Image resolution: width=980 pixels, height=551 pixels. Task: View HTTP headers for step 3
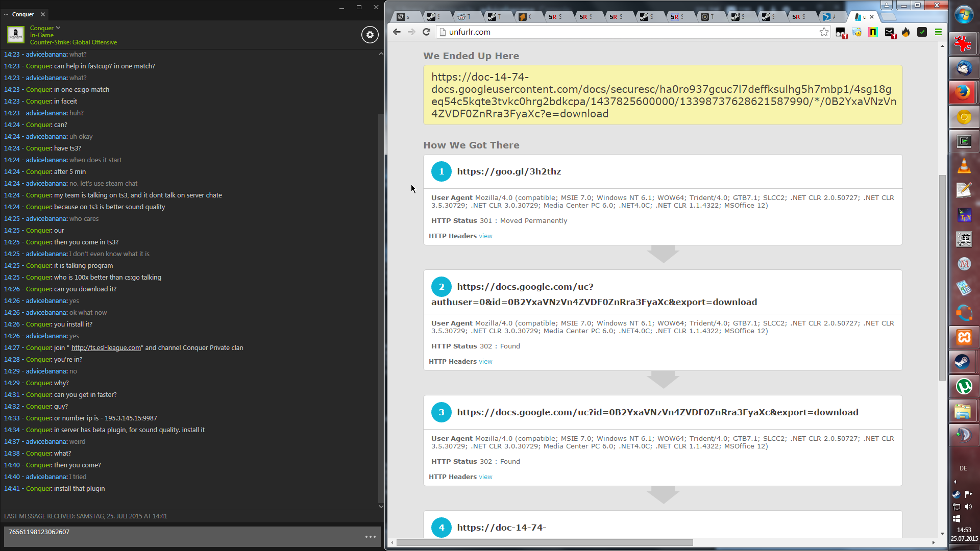[485, 477]
